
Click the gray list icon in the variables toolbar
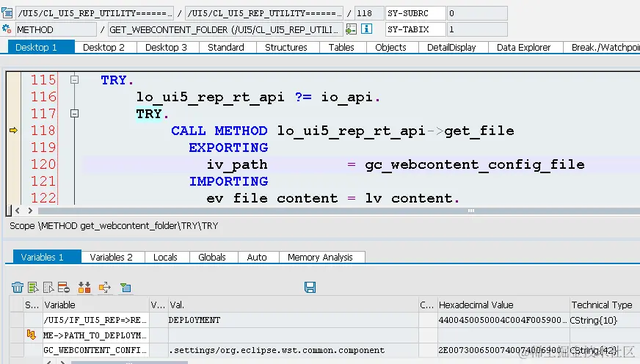(48, 288)
